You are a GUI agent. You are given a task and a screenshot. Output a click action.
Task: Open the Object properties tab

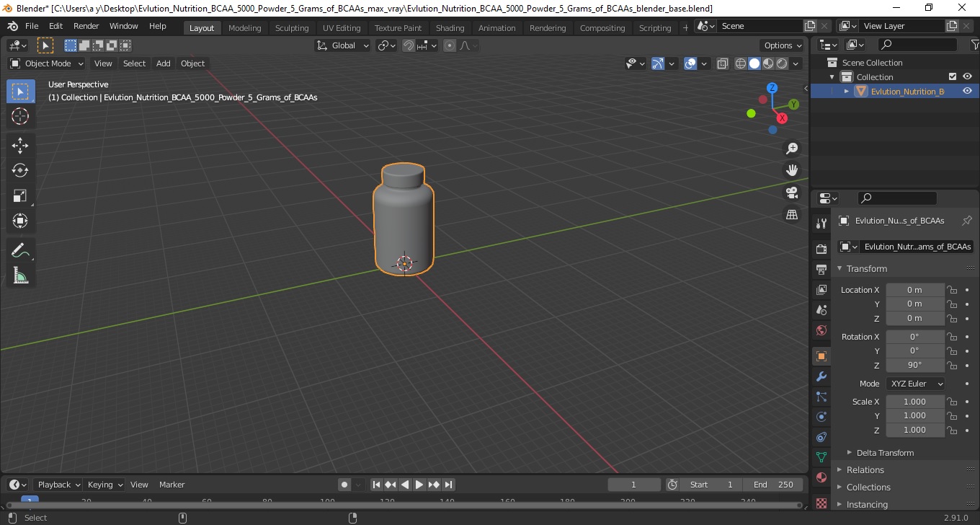click(821, 356)
